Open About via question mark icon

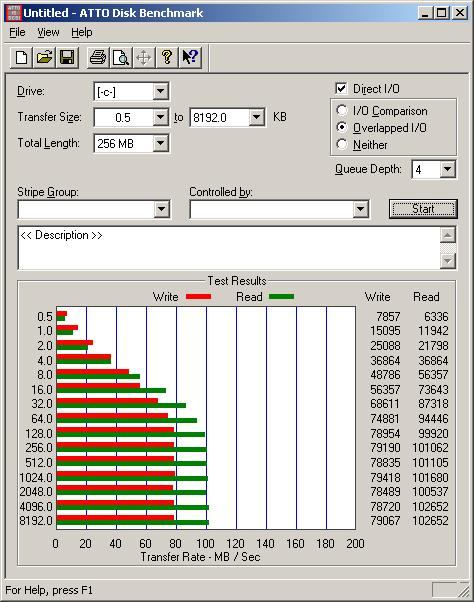pos(167,58)
